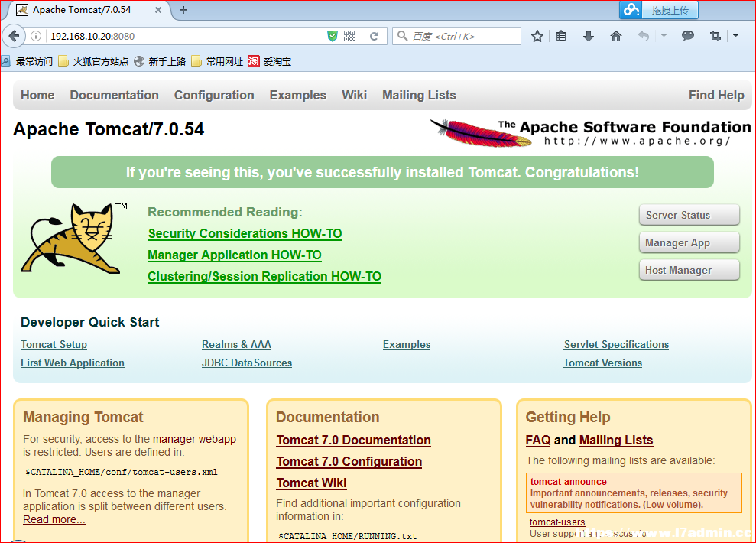This screenshot has width=756, height=543.
Task: Close the Apache Tomcat/7.0.54 tab
Action: (x=158, y=10)
